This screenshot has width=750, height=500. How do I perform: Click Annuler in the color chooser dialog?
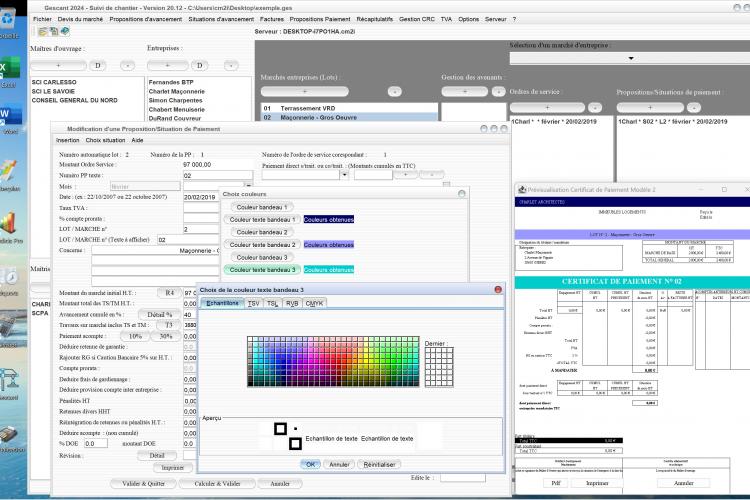339,464
